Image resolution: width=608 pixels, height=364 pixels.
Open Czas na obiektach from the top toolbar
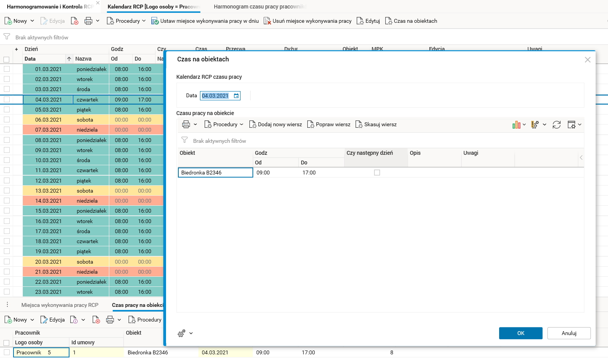411,21
